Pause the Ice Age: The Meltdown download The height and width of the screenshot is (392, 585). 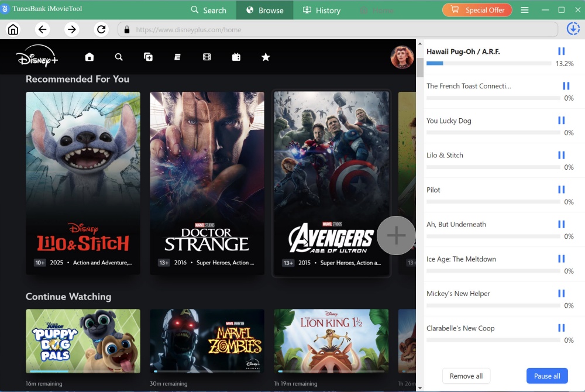(562, 259)
